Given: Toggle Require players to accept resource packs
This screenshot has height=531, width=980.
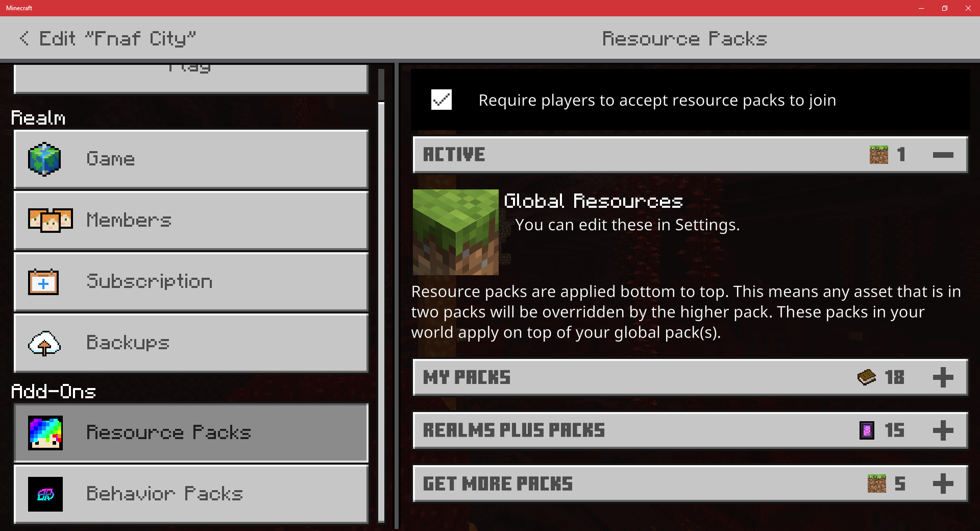Looking at the screenshot, I should [442, 100].
